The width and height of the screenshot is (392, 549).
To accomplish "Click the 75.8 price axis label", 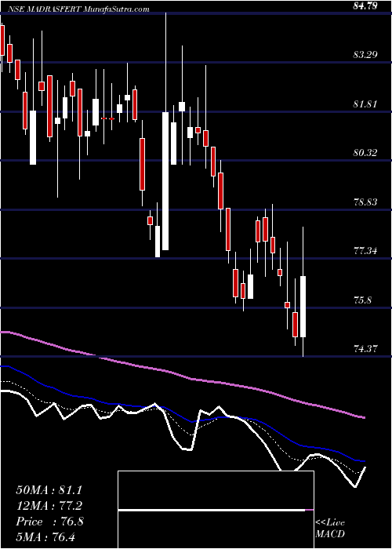I will (363, 300).
